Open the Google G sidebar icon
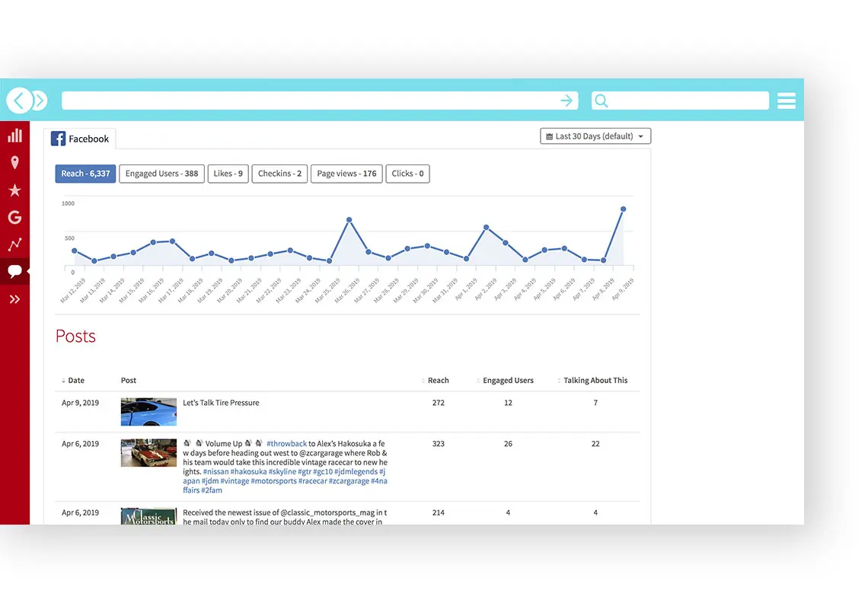The height and width of the screenshot is (603, 868). (x=14, y=218)
